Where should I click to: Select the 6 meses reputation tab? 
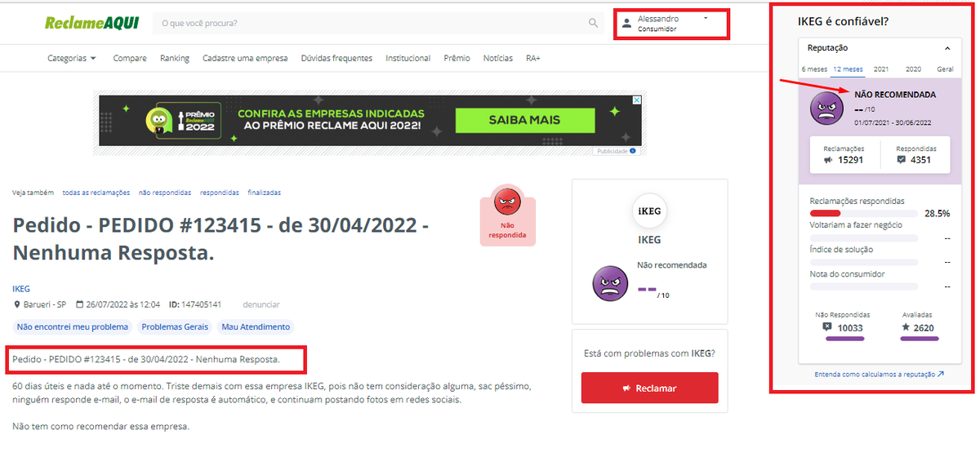(x=814, y=69)
